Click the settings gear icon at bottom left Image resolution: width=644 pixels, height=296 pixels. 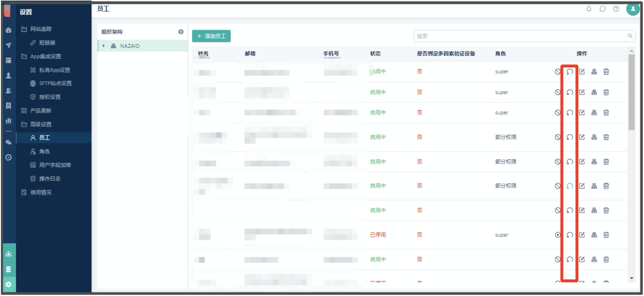tap(8, 285)
